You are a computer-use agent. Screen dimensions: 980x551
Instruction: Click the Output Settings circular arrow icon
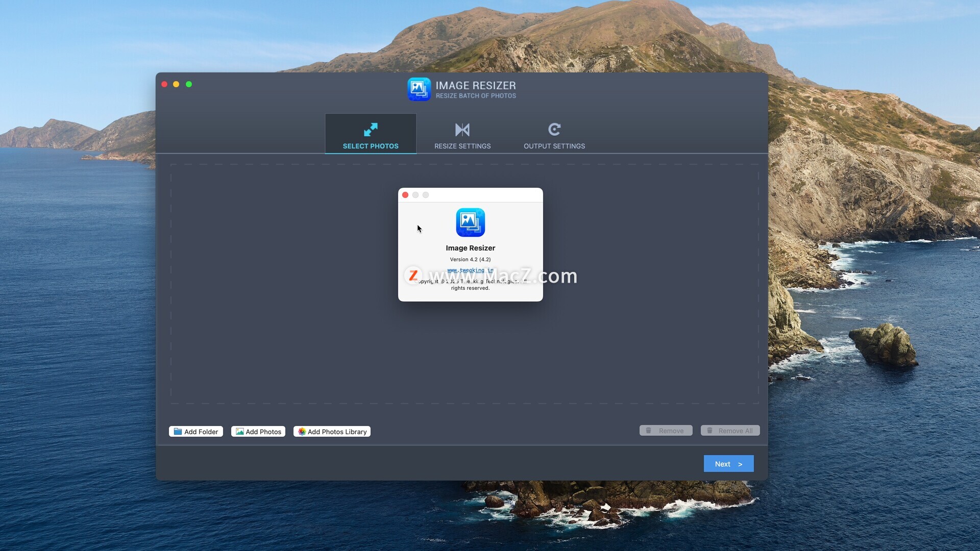(x=554, y=130)
